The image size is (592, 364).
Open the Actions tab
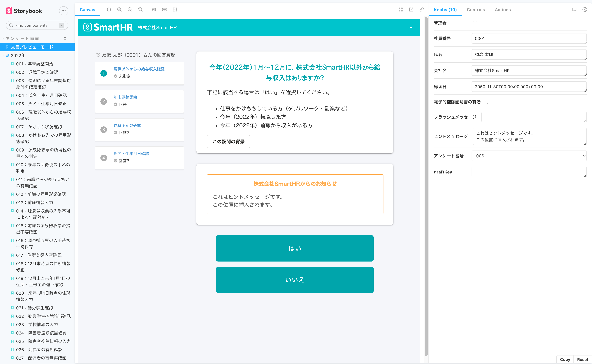tap(503, 10)
